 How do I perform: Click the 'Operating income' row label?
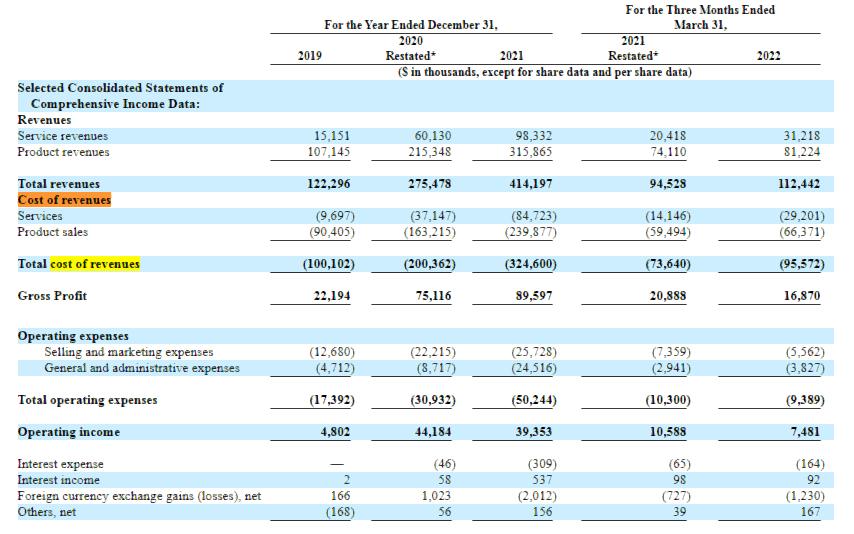[69, 432]
